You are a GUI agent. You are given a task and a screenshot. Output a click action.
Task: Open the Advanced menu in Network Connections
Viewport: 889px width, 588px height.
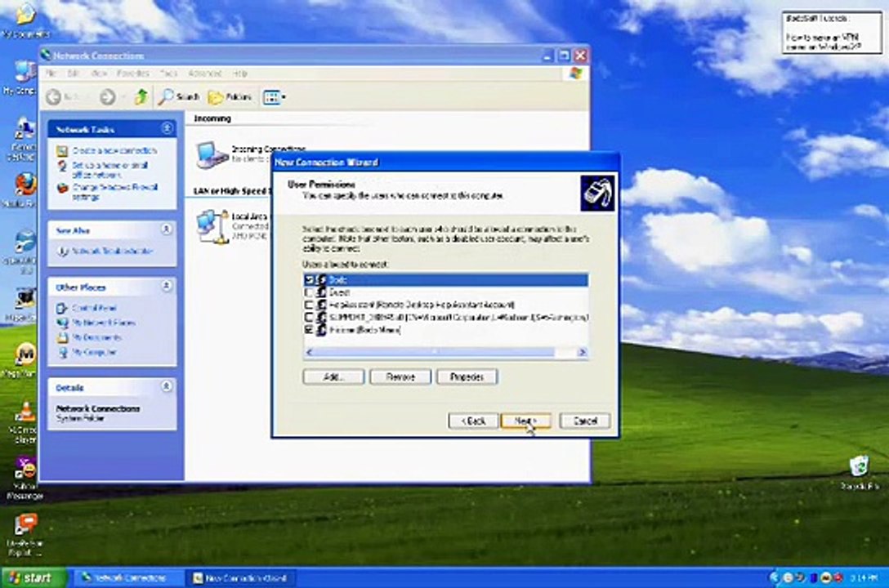click(204, 73)
